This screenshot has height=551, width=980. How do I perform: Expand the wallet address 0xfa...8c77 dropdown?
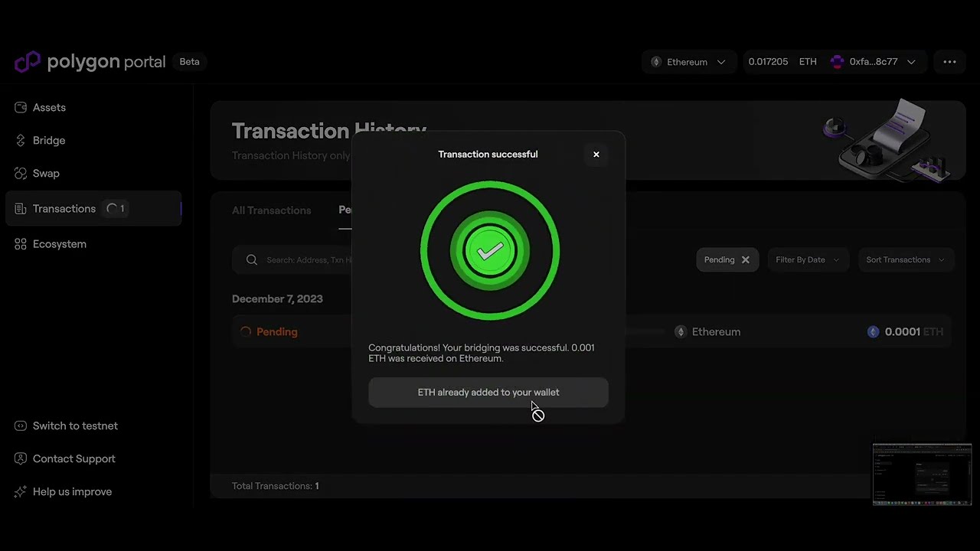[x=910, y=62]
